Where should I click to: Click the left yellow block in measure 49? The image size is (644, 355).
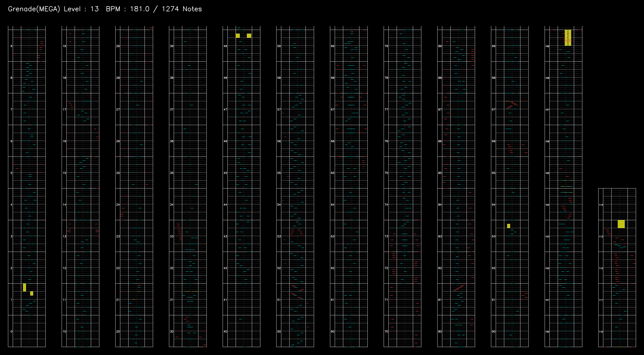[238, 36]
